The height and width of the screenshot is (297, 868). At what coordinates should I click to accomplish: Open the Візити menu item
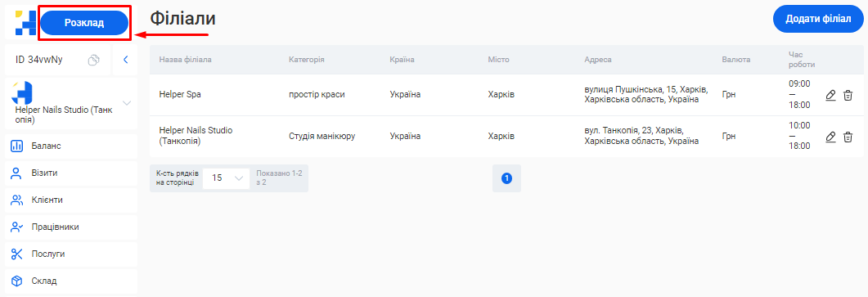click(71, 173)
